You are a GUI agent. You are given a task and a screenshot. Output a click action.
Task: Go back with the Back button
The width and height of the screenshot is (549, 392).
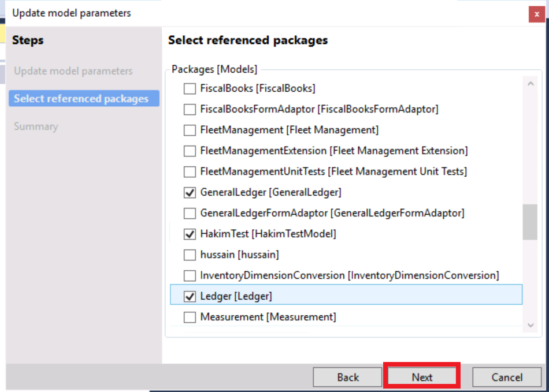click(x=348, y=377)
